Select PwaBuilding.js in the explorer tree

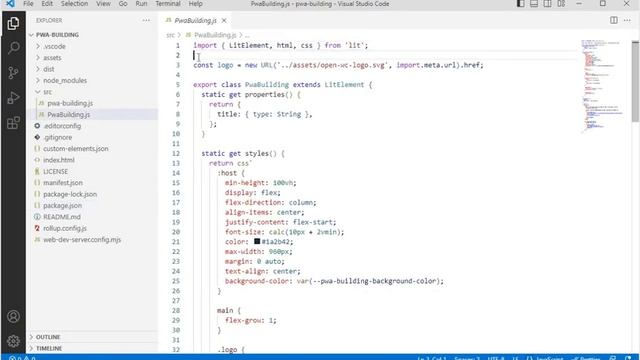tap(69, 115)
